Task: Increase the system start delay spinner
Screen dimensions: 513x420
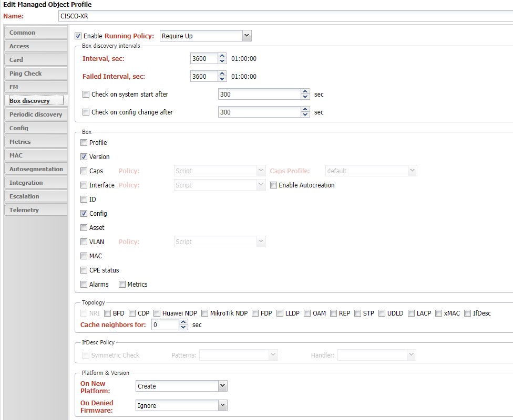Action: tap(305, 91)
